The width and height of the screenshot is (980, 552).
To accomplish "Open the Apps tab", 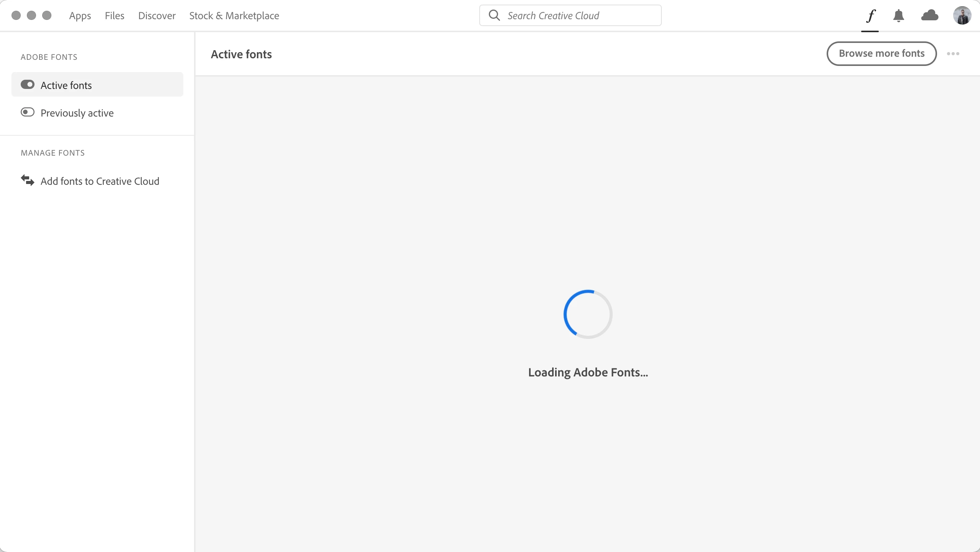I will coord(80,16).
